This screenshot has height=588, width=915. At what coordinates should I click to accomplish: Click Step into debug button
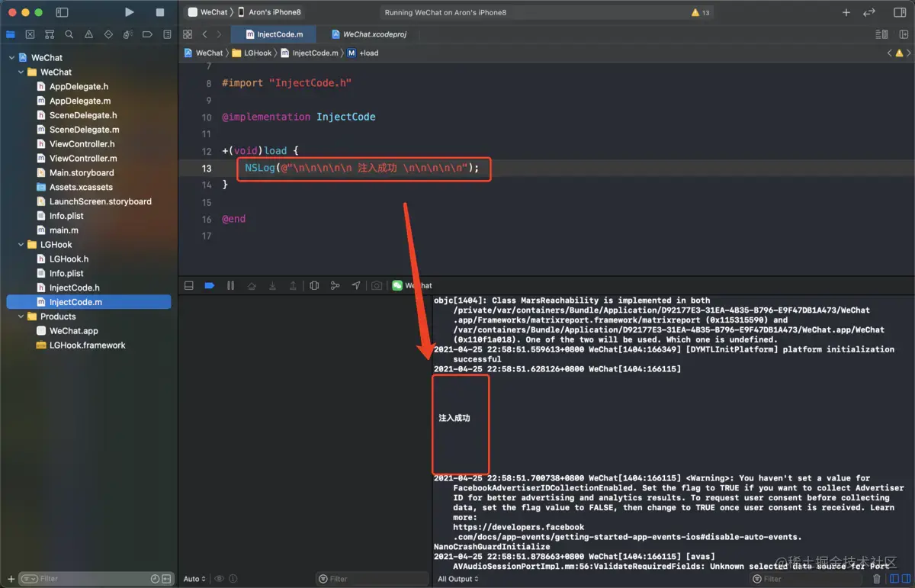[272, 285]
